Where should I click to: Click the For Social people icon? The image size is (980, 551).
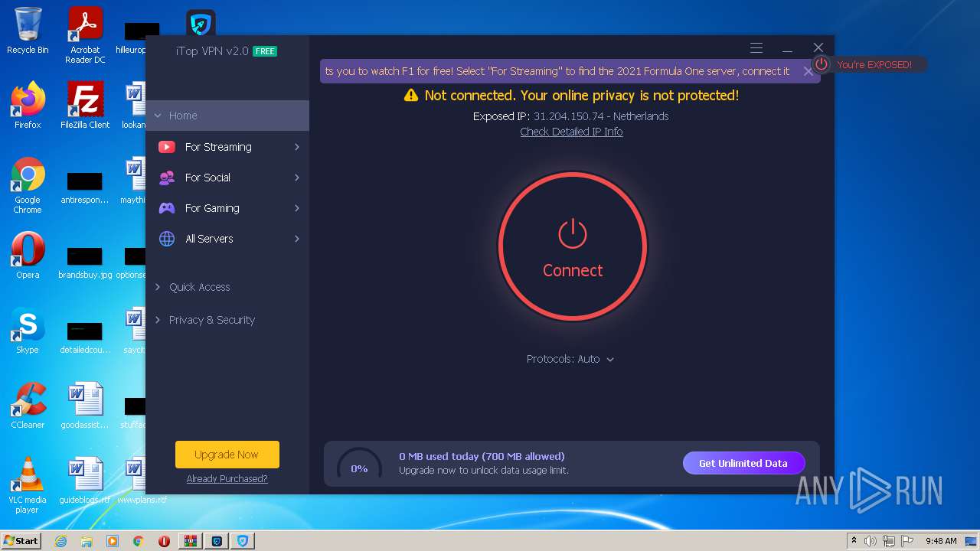coord(167,178)
